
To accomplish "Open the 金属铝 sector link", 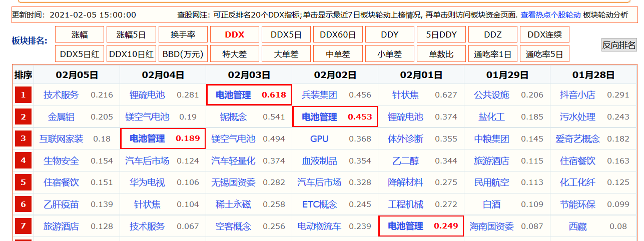I will tap(61, 117).
